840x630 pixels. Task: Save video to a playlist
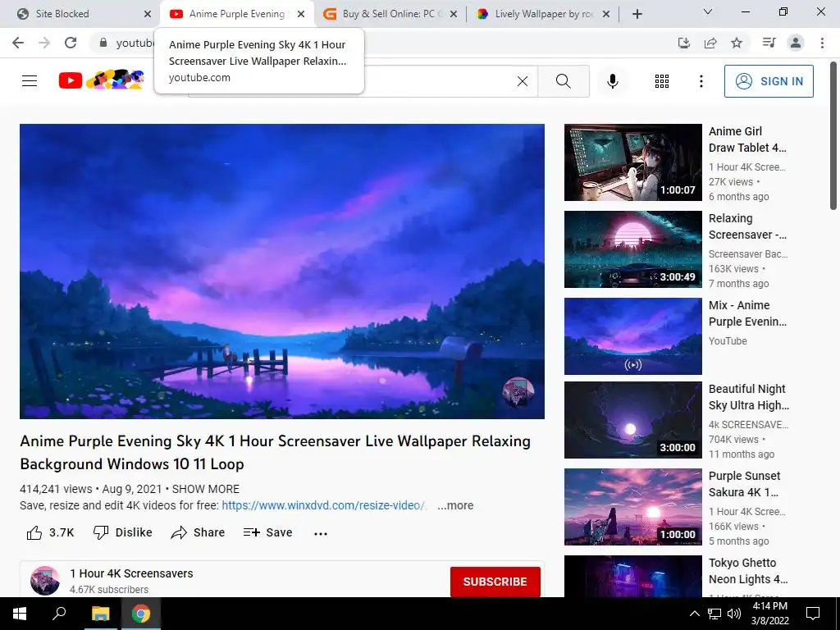click(x=267, y=532)
